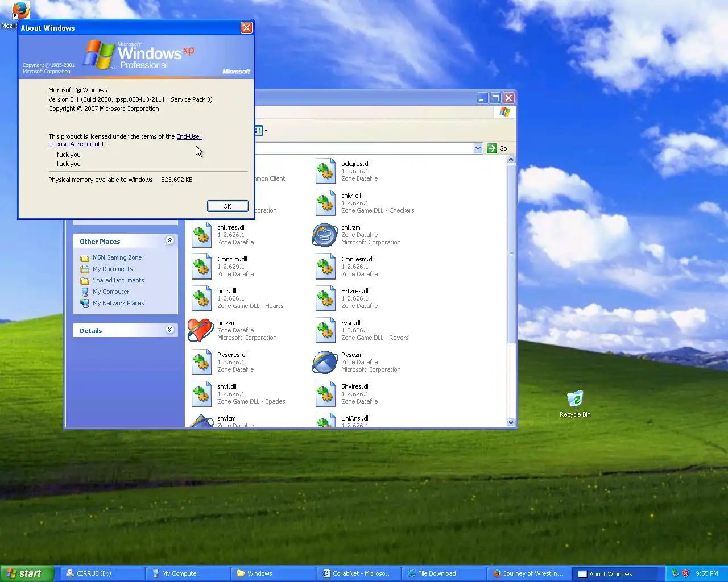Click the Go button in Explorer
The height and width of the screenshot is (582, 728).
pyautogui.click(x=497, y=148)
